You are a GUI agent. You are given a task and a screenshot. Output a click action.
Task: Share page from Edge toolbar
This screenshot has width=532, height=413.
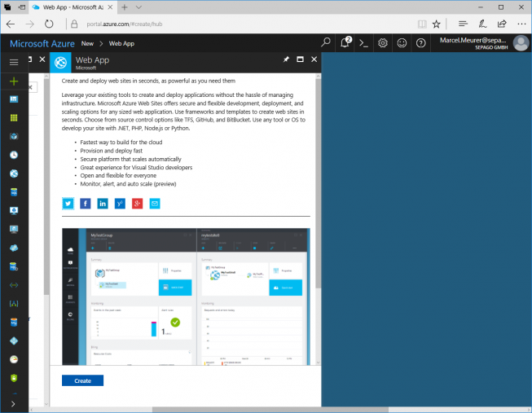tap(502, 24)
